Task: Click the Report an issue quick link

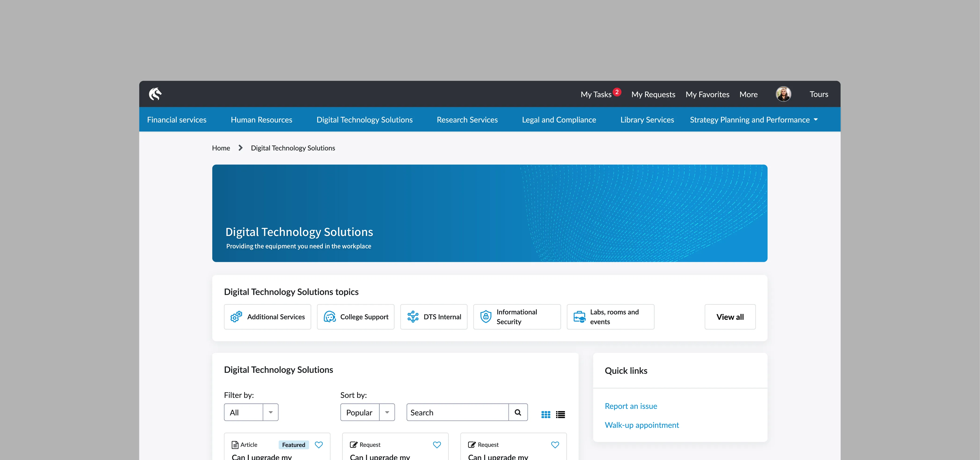Action: [631, 406]
